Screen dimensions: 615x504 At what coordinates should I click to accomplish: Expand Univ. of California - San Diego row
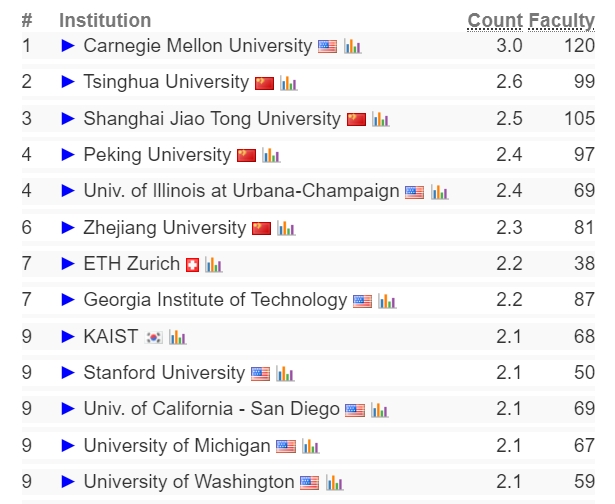click(68, 410)
